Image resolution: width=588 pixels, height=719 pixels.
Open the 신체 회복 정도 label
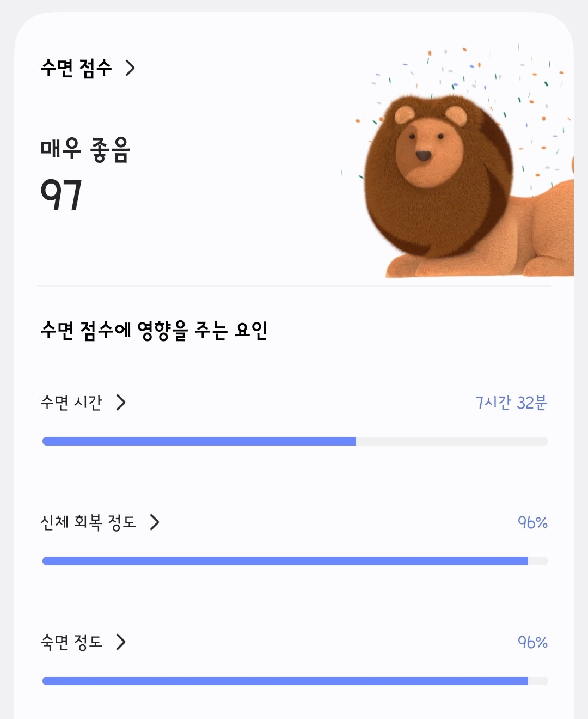pyautogui.click(x=88, y=522)
